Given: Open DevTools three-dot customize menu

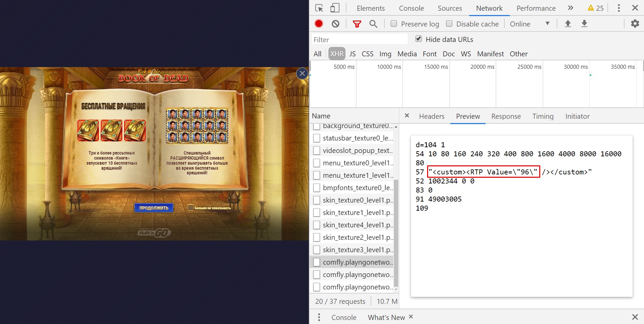Looking at the screenshot, I should click(x=619, y=8).
